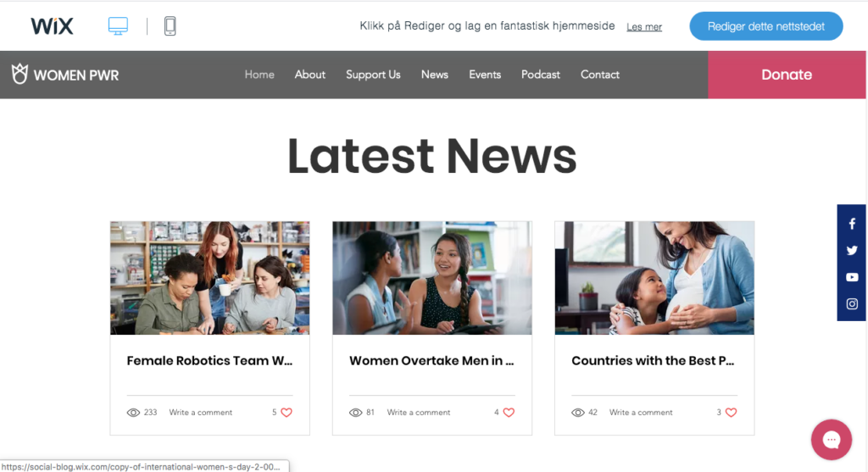The width and height of the screenshot is (868, 472).
Task: Click the Wix logo
Action: [x=52, y=26]
